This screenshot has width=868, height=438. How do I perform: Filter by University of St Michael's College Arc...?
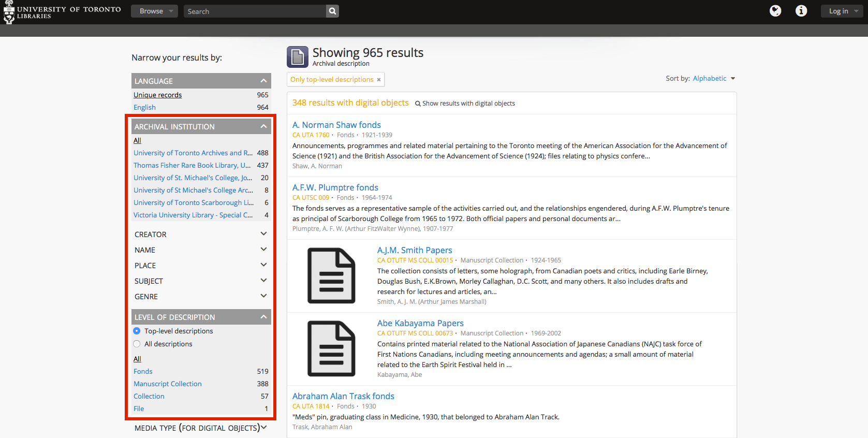point(194,190)
